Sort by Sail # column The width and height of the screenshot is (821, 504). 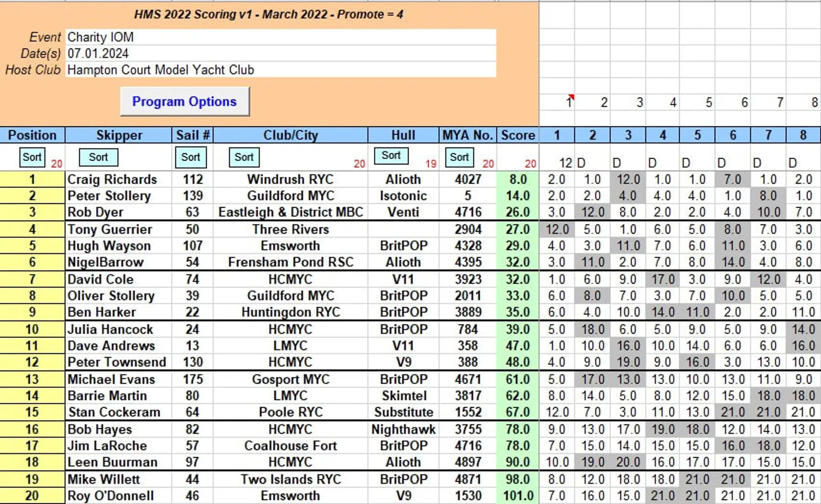[190, 157]
